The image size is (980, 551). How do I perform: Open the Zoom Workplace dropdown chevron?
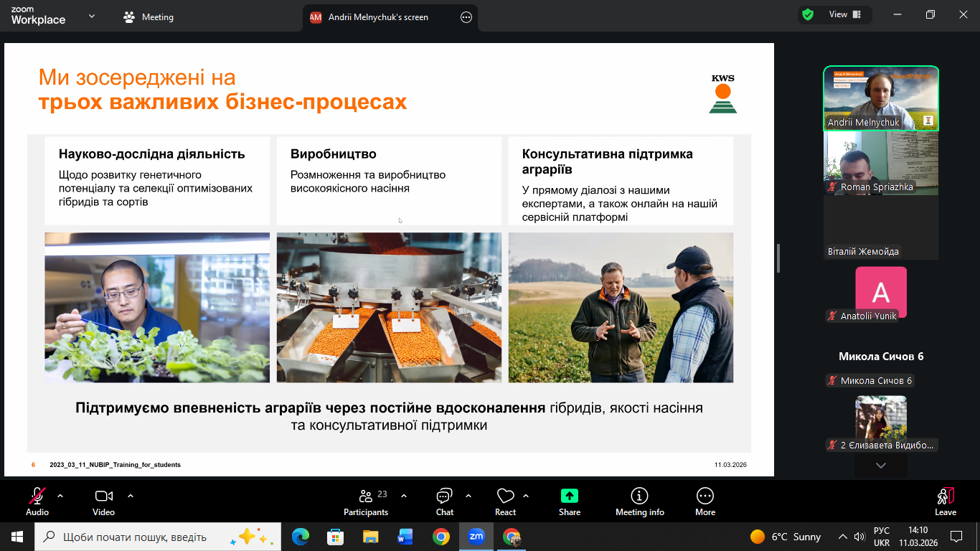coord(92,17)
